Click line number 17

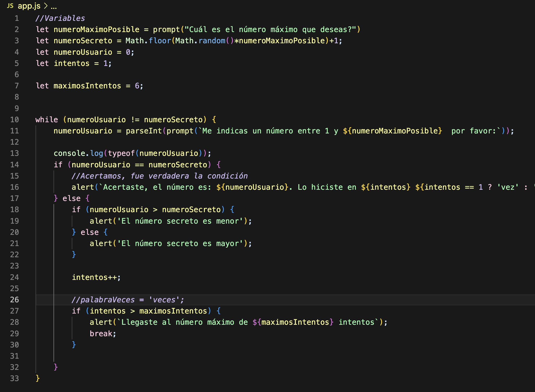[x=15, y=198]
